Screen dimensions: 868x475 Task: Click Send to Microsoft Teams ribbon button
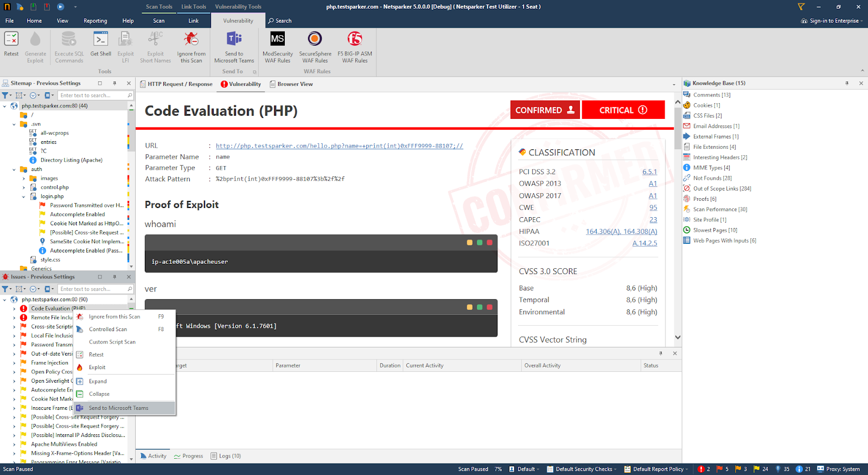click(x=234, y=46)
